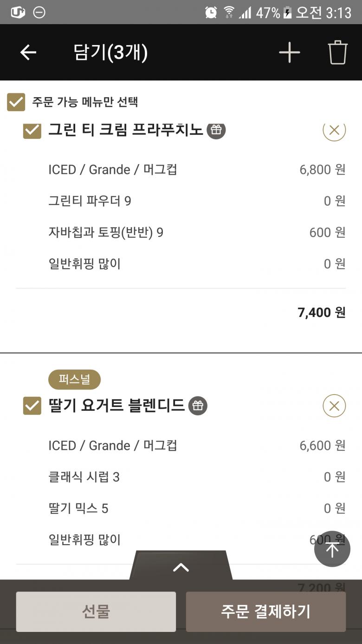Uncheck the 그린 티 크림 프라푸치노 checkbox

32,130
